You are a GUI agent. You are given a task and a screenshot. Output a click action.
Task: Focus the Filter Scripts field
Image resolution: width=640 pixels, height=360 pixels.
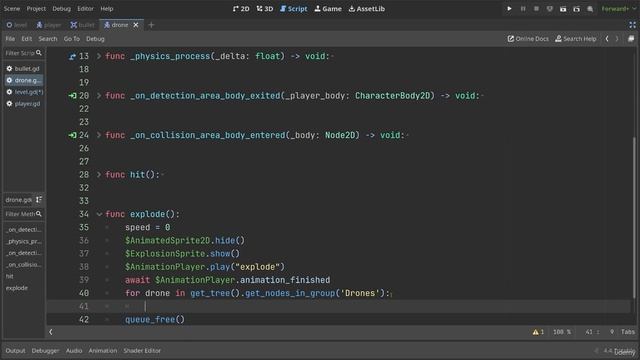pyautogui.click(x=23, y=53)
